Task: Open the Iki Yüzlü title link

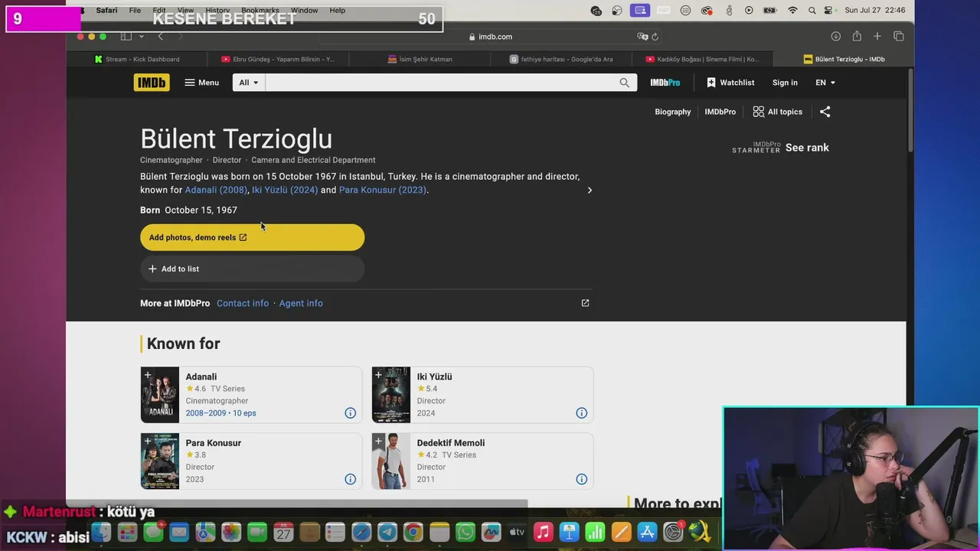Action: (434, 377)
